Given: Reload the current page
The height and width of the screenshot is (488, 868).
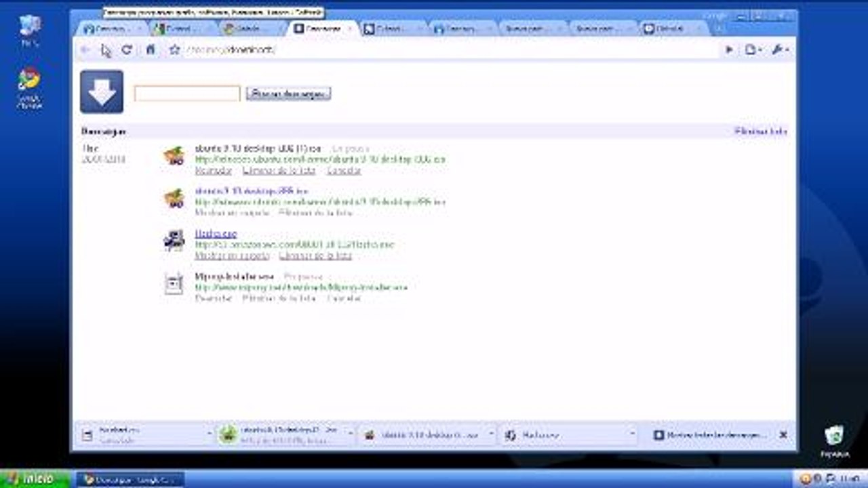Looking at the screenshot, I should (127, 49).
